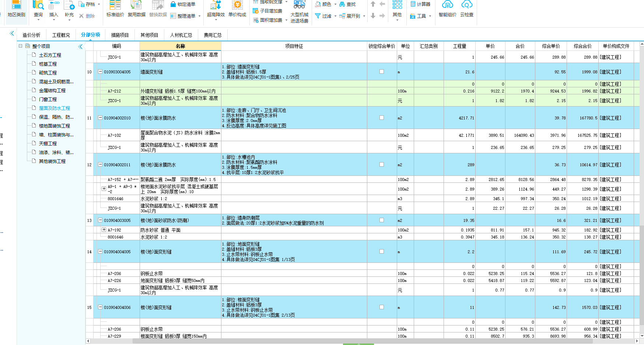Toggle lock checkbox for row 010904002011
Image resolution: width=644 pixels, height=345 pixels.
pos(382,164)
